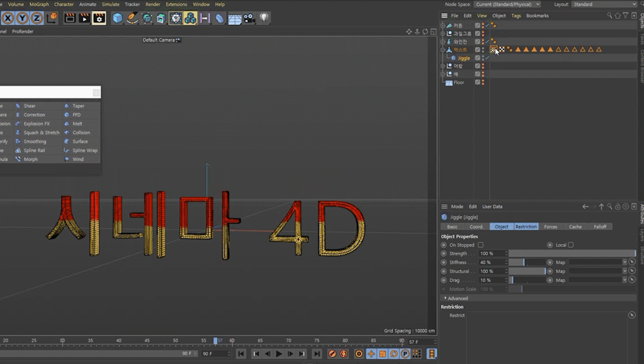Screen dimensions: 644x364
Task: Open the MoGraph menu
Action: click(x=39, y=4)
